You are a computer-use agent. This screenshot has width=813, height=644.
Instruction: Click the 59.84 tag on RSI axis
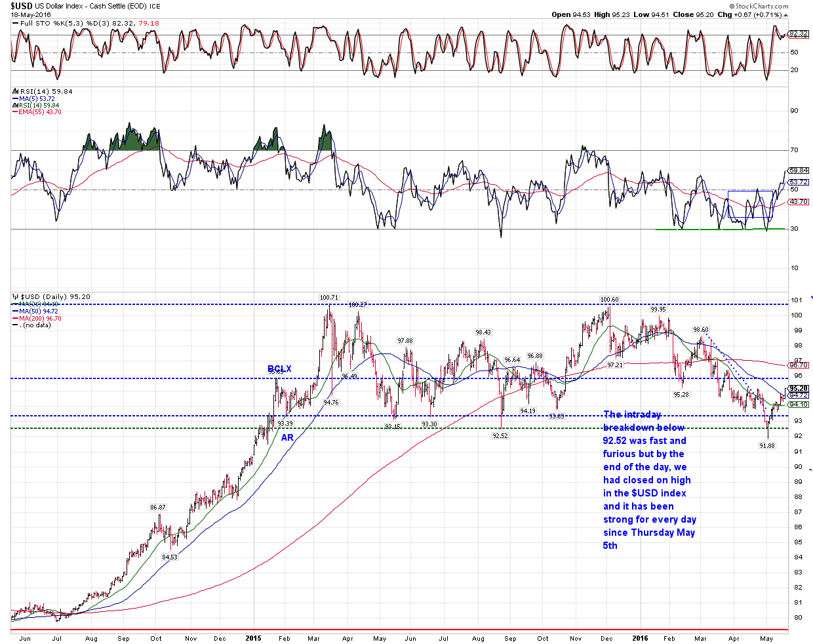[x=799, y=171]
